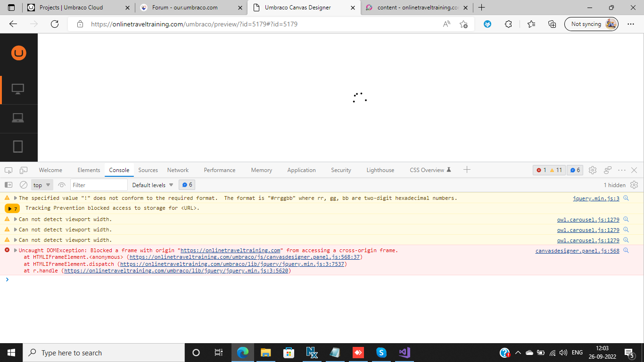
Task: Toggle device emulation in DevTools
Action: (x=24, y=170)
